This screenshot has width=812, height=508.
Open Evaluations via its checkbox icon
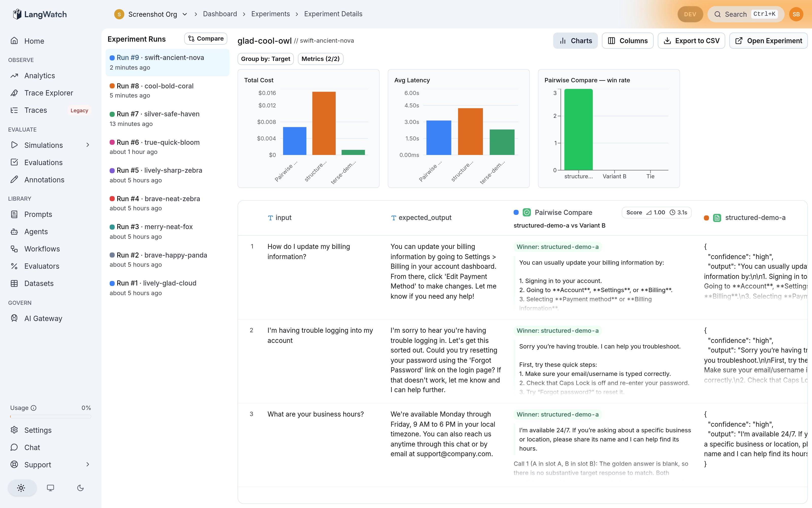point(14,162)
